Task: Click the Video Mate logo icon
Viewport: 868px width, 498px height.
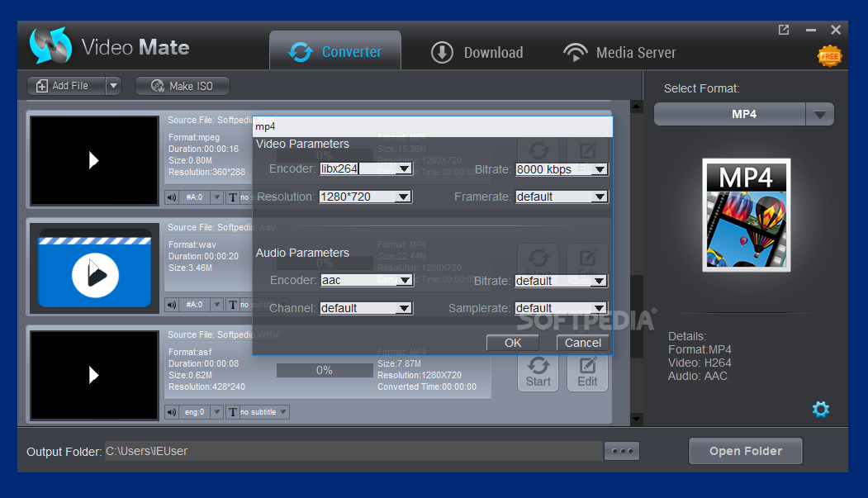Action: [50, 46]
